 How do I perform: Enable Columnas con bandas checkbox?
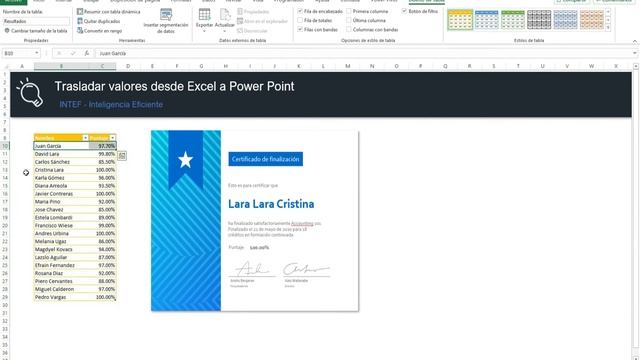pyautogui.click(x=349, y=29)
